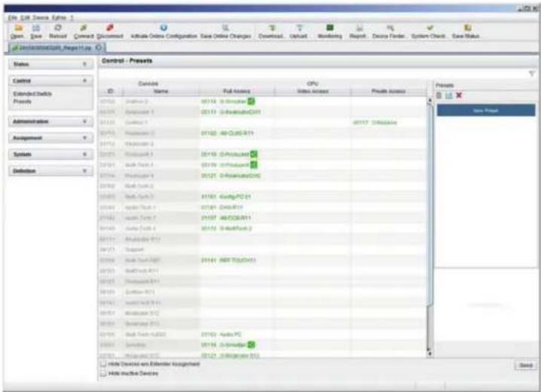Click the filter funnel icon above the table

click(532, 74)
